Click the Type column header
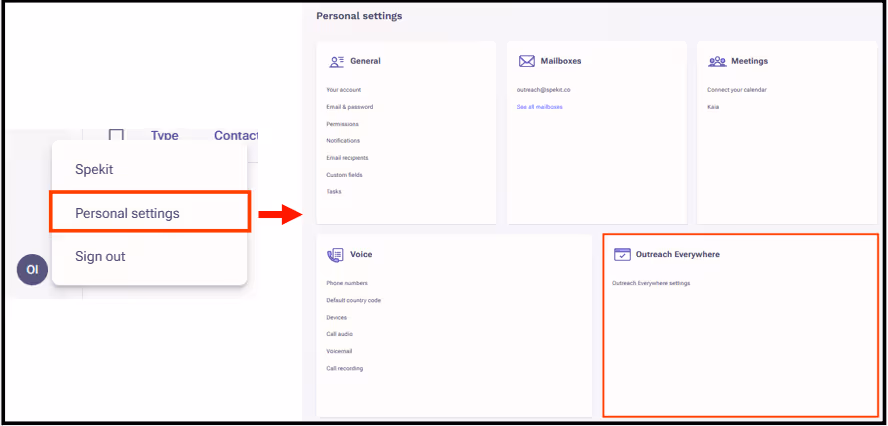Viewport: 888px width, 426px height. click(164, 135)
